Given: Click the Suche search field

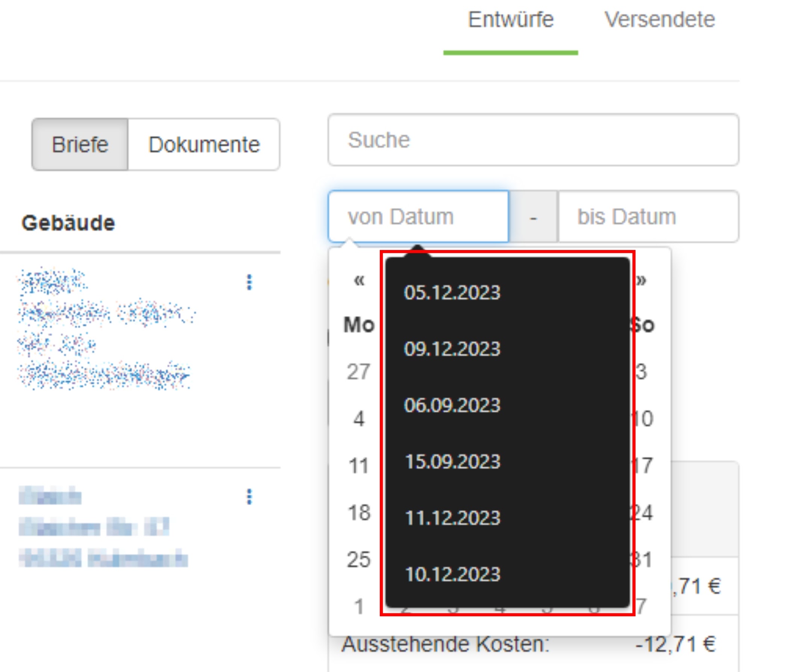Looking at the screenshot, I should 533,140.
